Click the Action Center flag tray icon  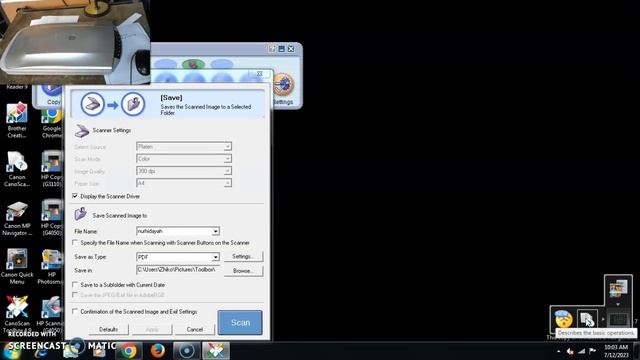[593, 351]
